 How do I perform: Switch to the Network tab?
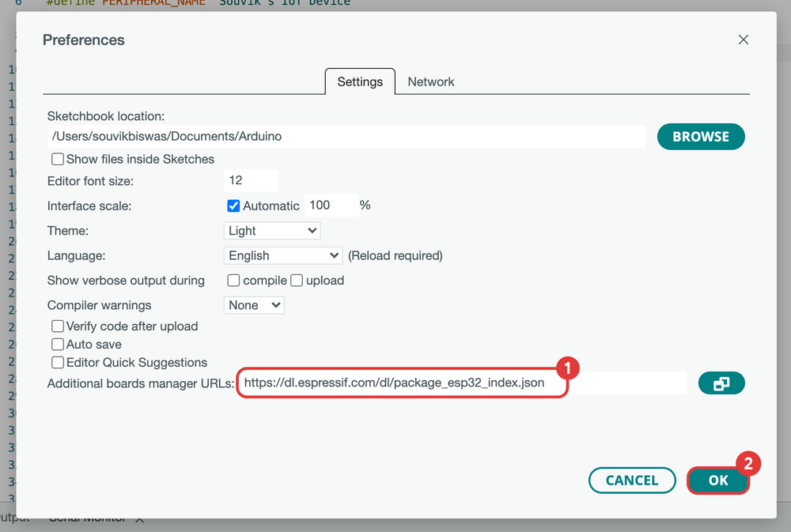click(x=430, y=81)
